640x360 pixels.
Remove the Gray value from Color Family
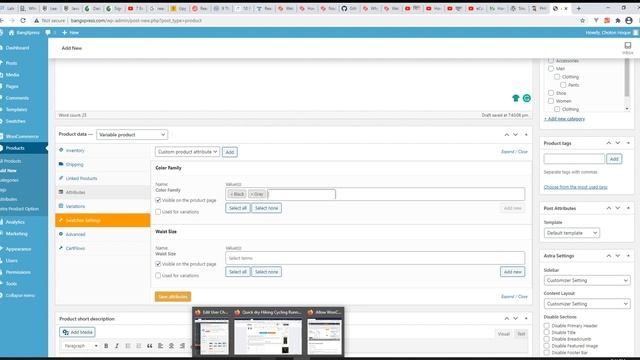coord(251,194)
